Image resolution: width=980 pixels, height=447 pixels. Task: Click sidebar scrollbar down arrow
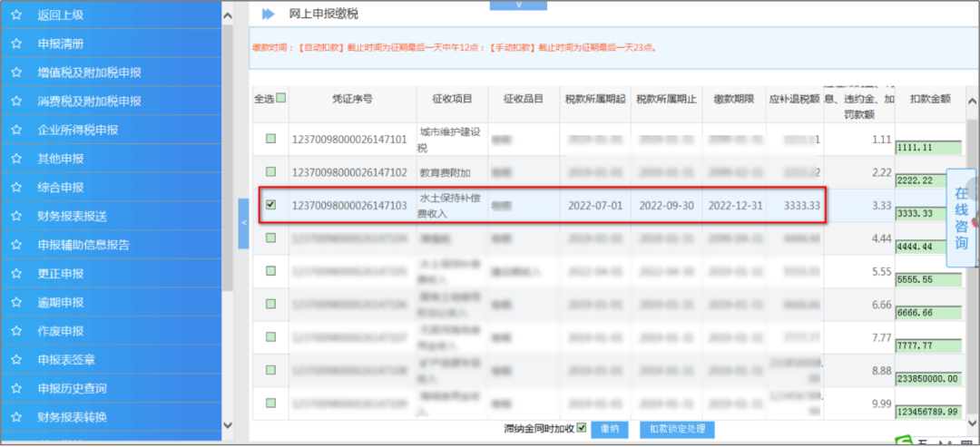point(228,424)
